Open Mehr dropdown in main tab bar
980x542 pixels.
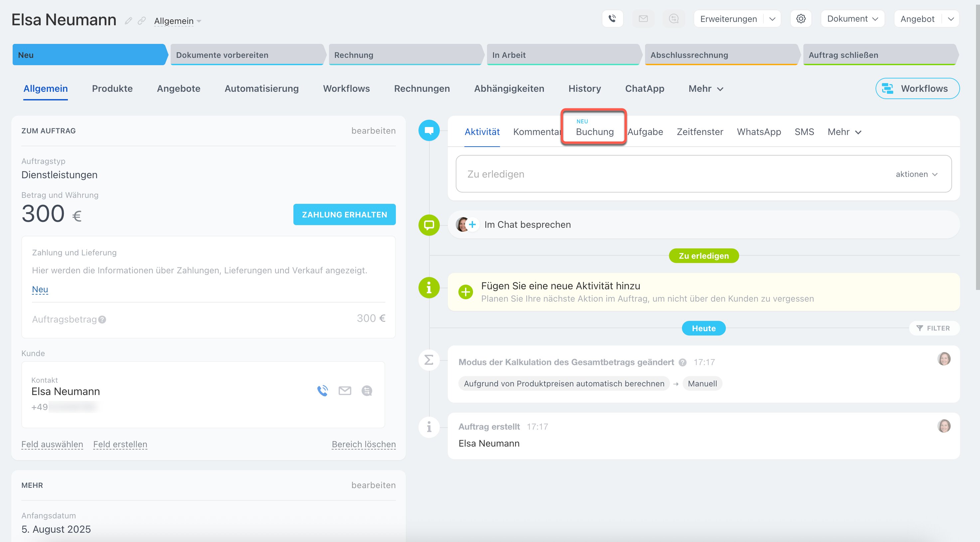click(x=705, y=89)
